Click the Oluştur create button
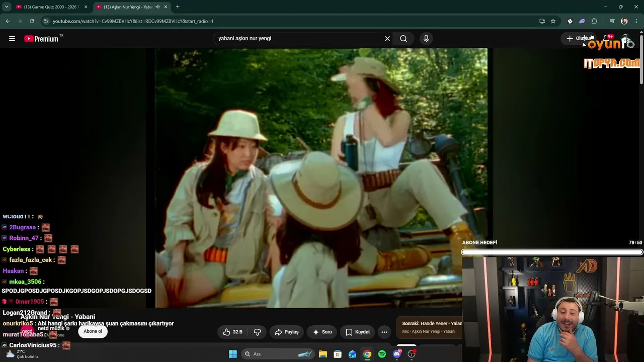 pyautogui.click(x=579, y=39)
